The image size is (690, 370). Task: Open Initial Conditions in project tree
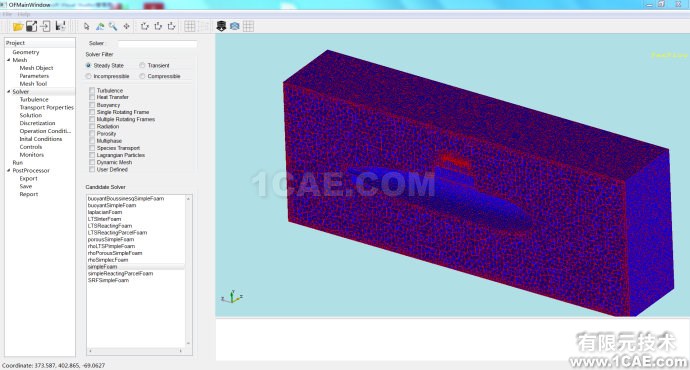(40, 139)
